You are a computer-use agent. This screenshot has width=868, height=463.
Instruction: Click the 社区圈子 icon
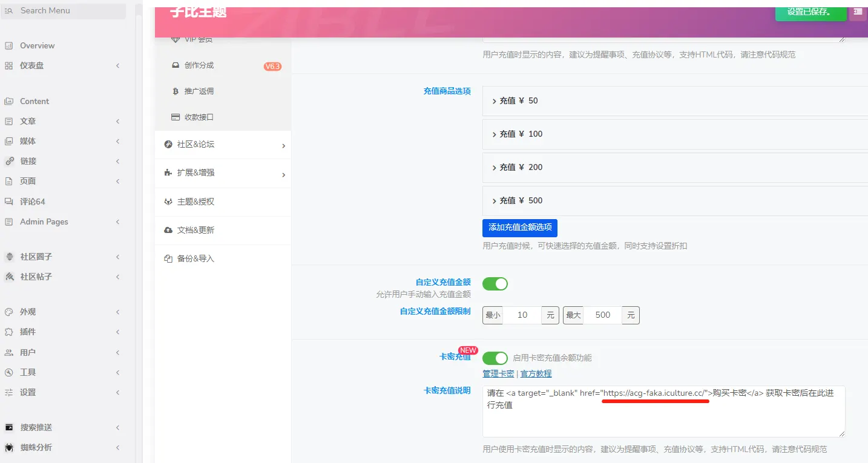coord(9,257)
